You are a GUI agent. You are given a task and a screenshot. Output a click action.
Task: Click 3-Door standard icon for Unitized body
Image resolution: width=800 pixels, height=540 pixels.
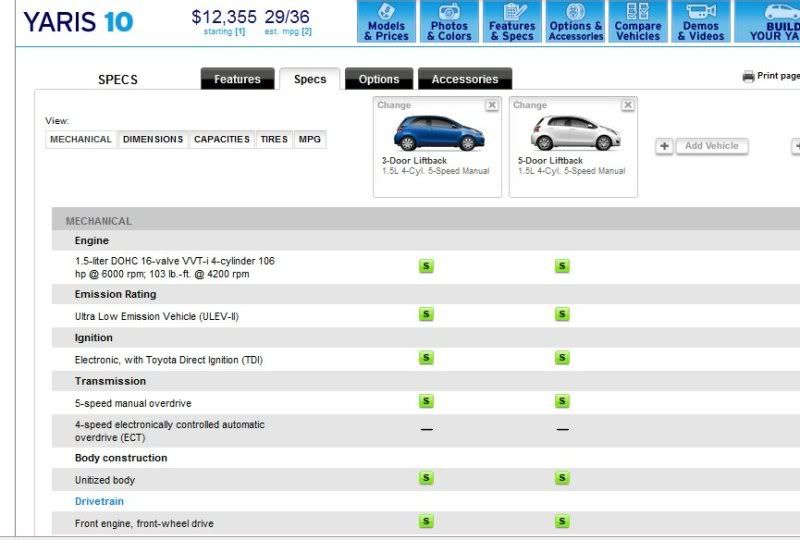coord(426,478)
